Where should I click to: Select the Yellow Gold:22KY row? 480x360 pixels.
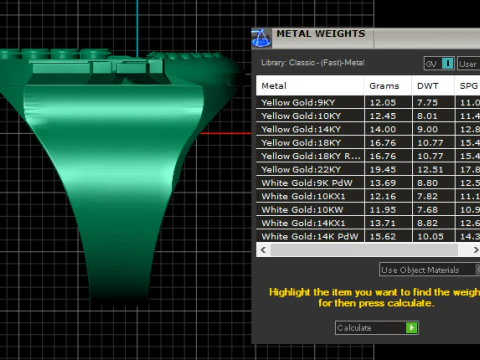pyautogui.click(x=368, y=169)
